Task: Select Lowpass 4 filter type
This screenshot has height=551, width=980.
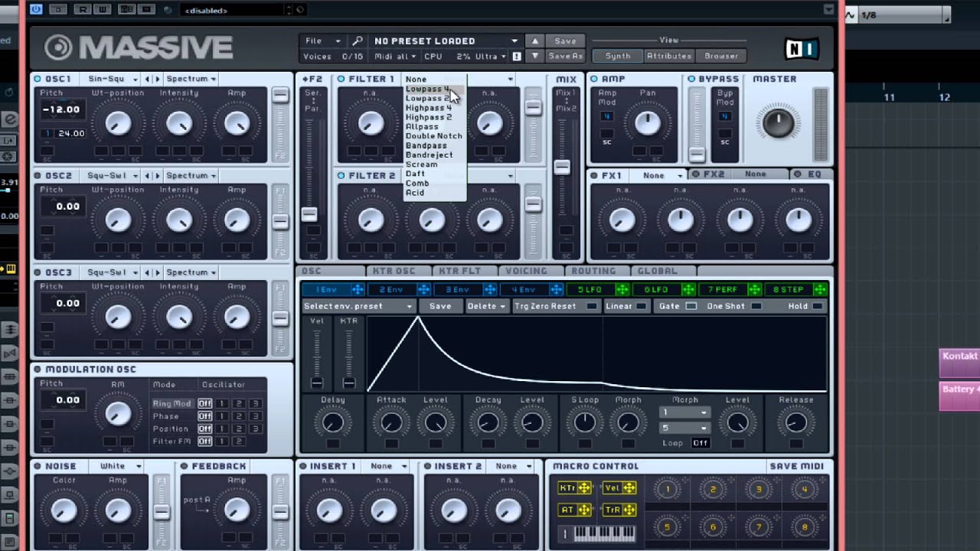Action: pos(433,89)
